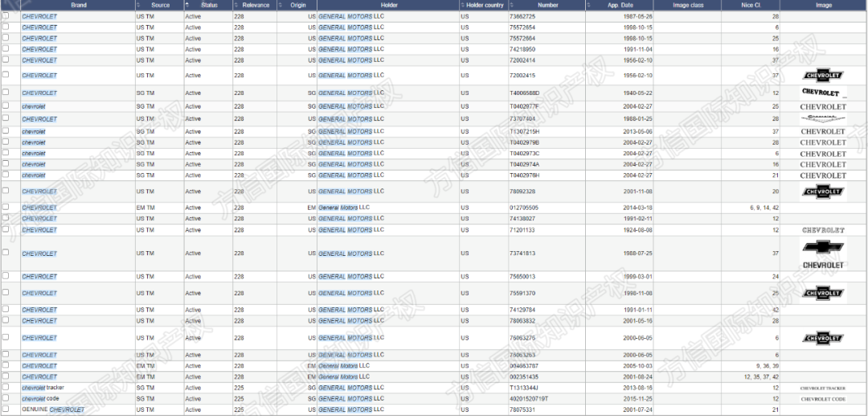The image size is (868, 416).
Task: Click the Brand column header
Action: 78,5
